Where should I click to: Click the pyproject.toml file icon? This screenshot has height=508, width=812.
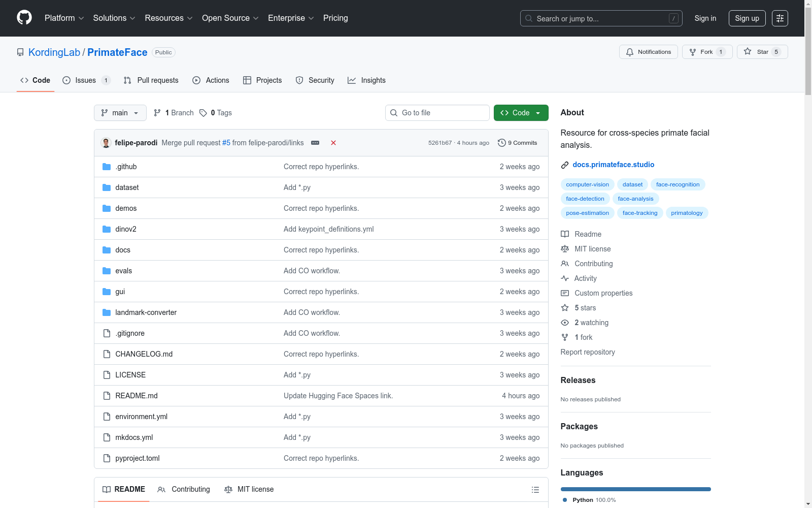[107, 458]
